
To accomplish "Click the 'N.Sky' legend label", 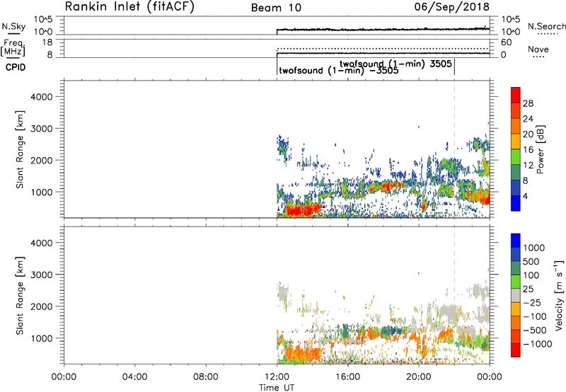I will tap(13, 26).
